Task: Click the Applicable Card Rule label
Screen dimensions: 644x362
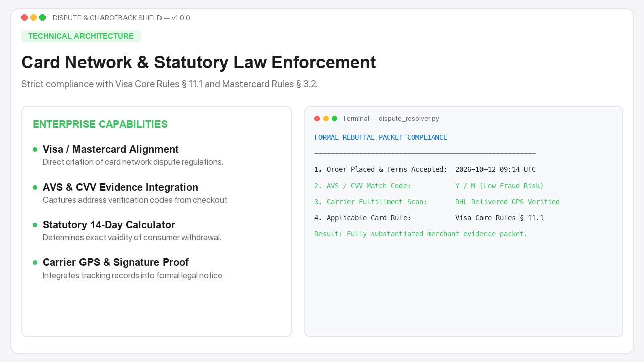Action: 363,218
